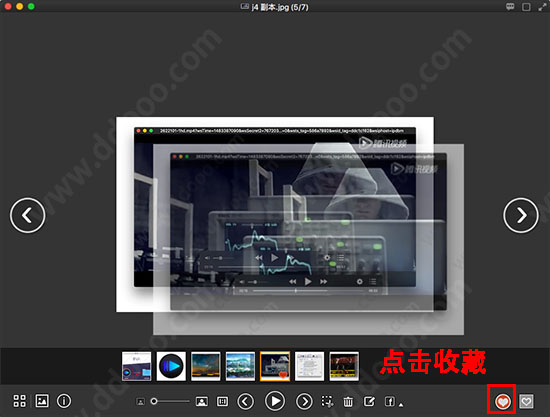The height and width of the screenshot is (417, 550).
Task: Select the last horse thumbnail
Action: tap(344, 366)
